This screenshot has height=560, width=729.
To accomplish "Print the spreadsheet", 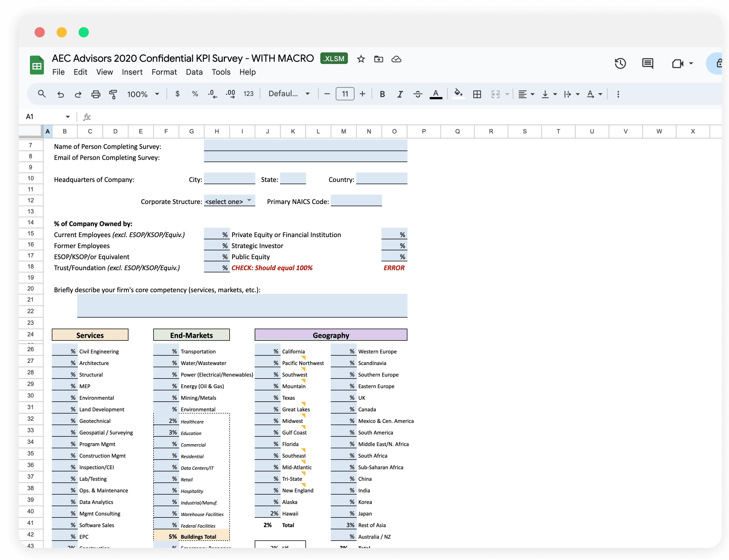I will [x=96, y=94].
